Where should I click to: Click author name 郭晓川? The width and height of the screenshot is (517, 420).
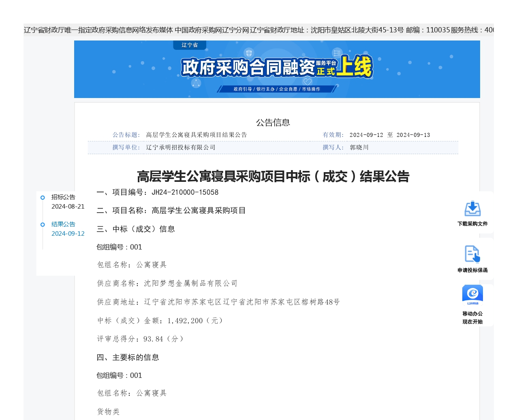pos(359,147)
